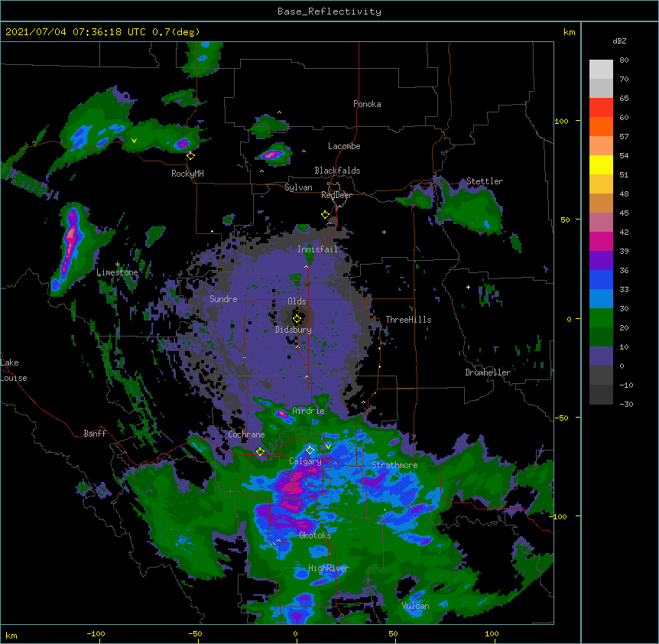Click the Limestone label

pos(117,272)
